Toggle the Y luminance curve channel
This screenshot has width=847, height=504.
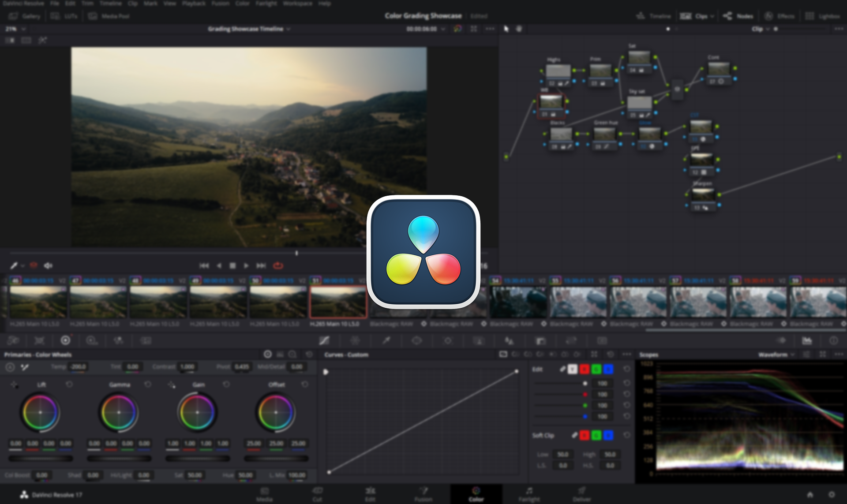pos(573,370)
